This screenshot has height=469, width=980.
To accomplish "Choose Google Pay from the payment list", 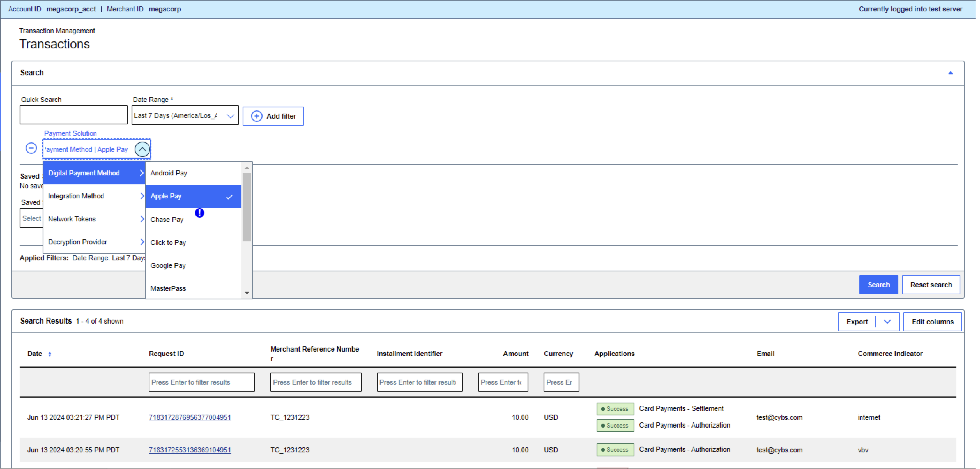I will coord(168,265).
